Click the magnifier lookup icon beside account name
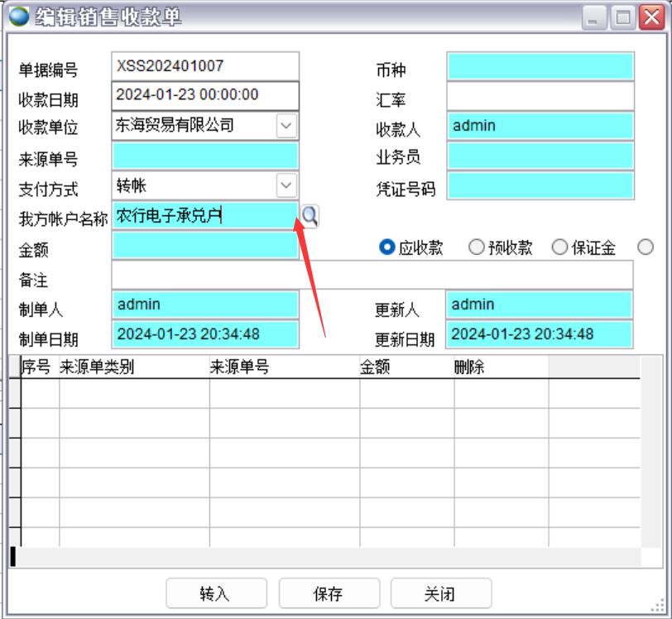672x619 pixels. click(x=310, y=217)
